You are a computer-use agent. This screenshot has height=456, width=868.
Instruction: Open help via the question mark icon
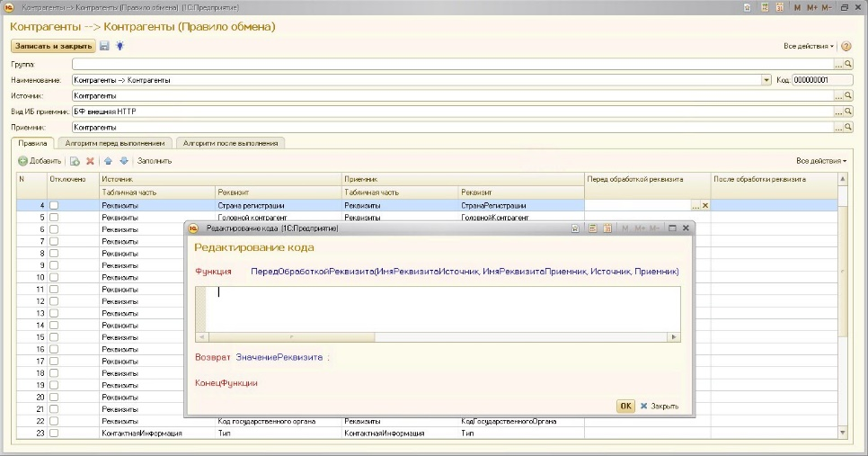pos(846,46)
